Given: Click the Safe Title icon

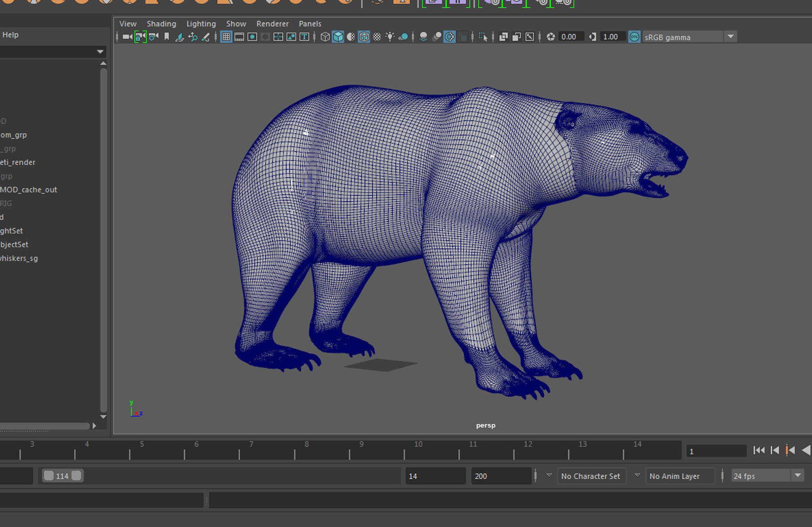Looking at the screenshot, I should [304, 37].
